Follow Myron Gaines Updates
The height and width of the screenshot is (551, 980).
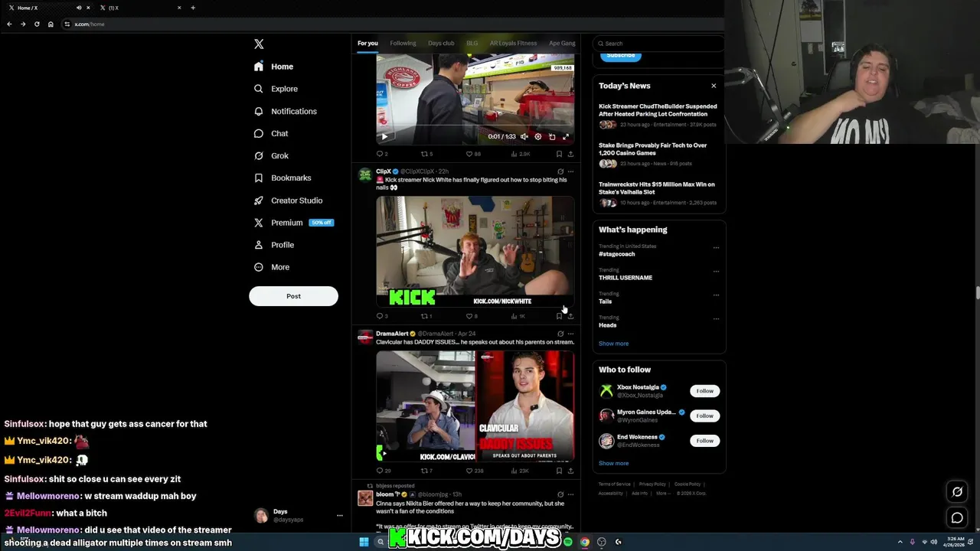pyautogui.click(x=704, y=416)
